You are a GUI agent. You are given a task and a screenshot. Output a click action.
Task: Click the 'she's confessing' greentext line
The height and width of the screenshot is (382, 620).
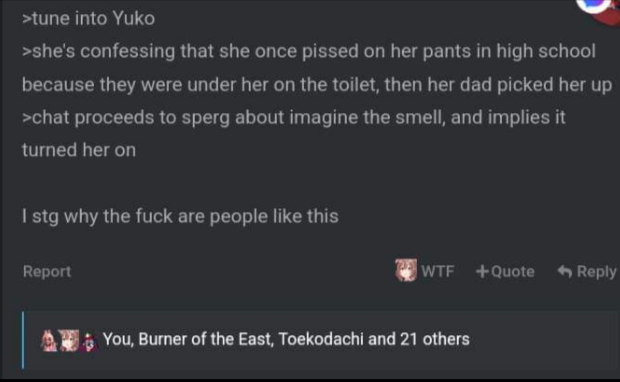click(308, 51)
